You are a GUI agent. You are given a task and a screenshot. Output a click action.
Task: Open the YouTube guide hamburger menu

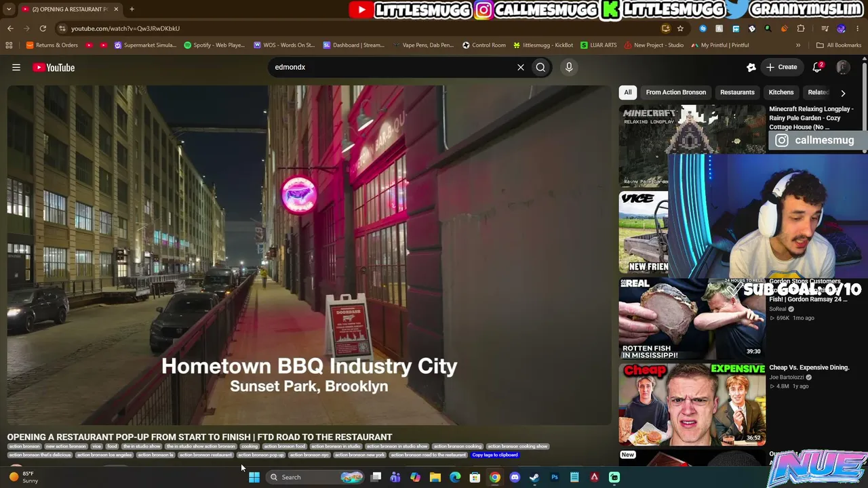(16, 67)
